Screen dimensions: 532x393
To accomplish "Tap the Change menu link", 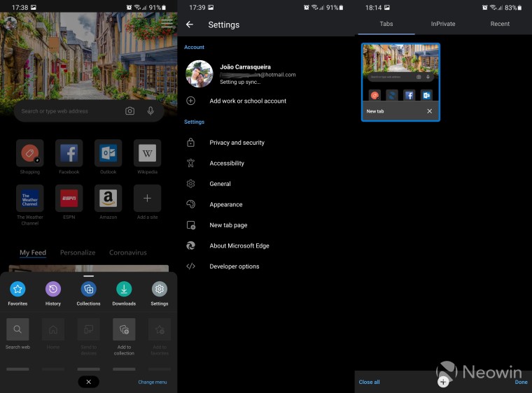I will tap(153, 382).
